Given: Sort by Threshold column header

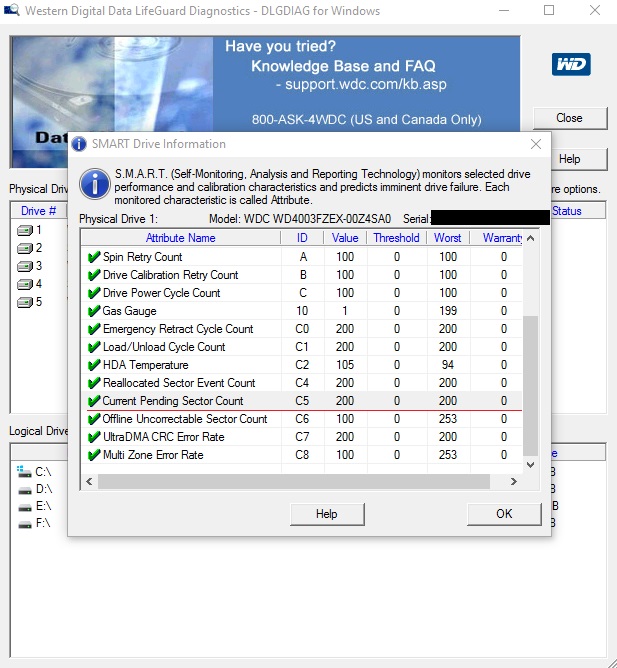Looking at the screenshot, I should [x=396, y=238].
